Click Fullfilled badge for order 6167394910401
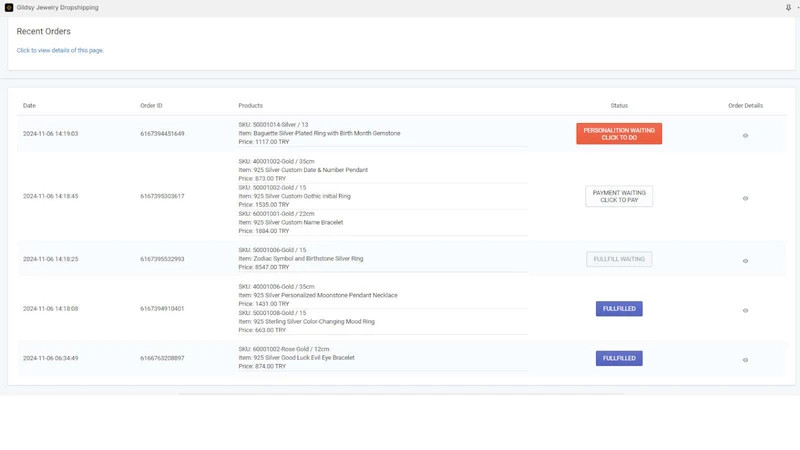 [619, 309]
